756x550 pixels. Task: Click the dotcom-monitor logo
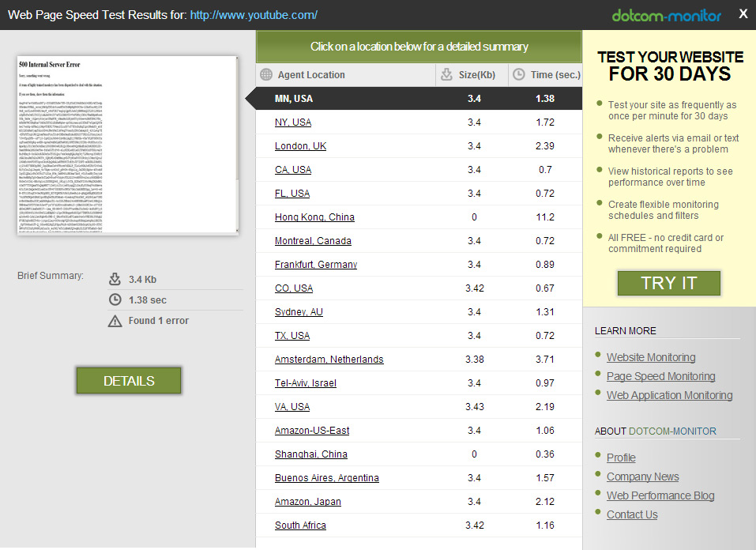pyautogui.click(x=667, y=16)
